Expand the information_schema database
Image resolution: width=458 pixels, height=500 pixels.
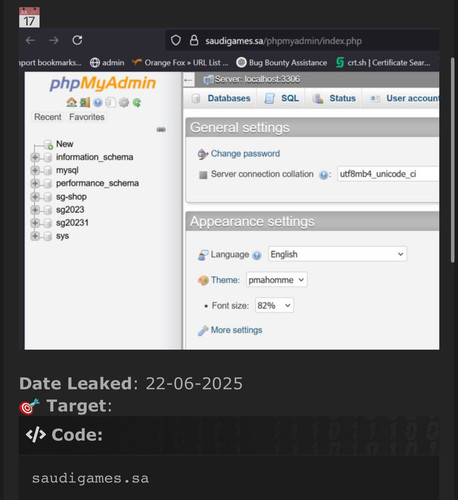(35, 157)
